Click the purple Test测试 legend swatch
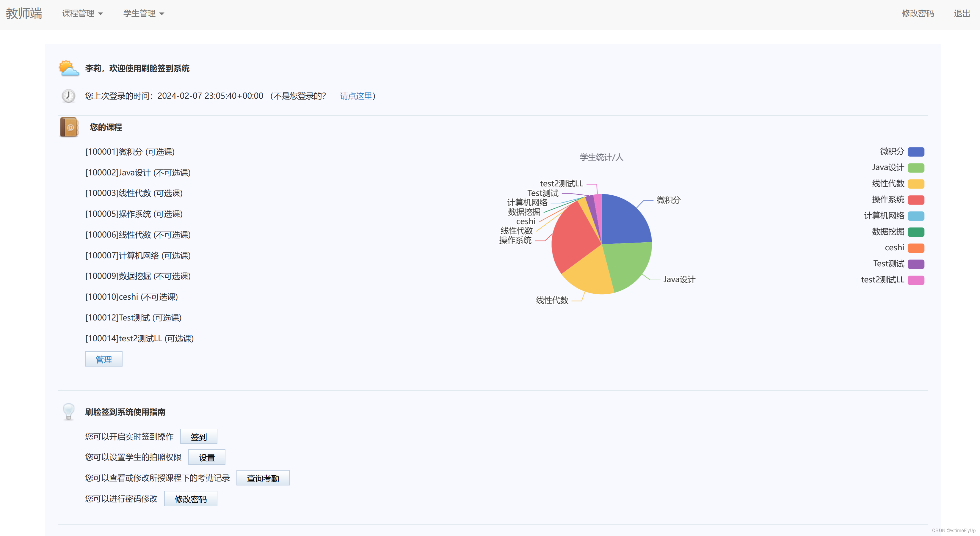 (x=915, y=264)
